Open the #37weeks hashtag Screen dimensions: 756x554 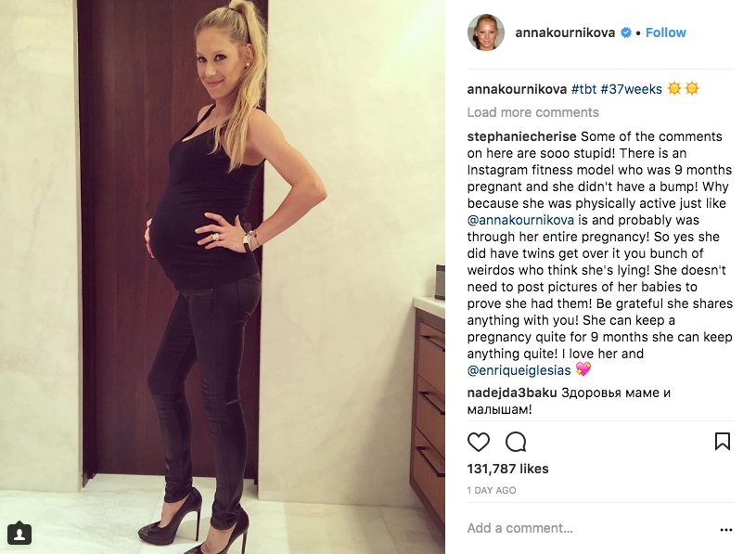(631, 89)
